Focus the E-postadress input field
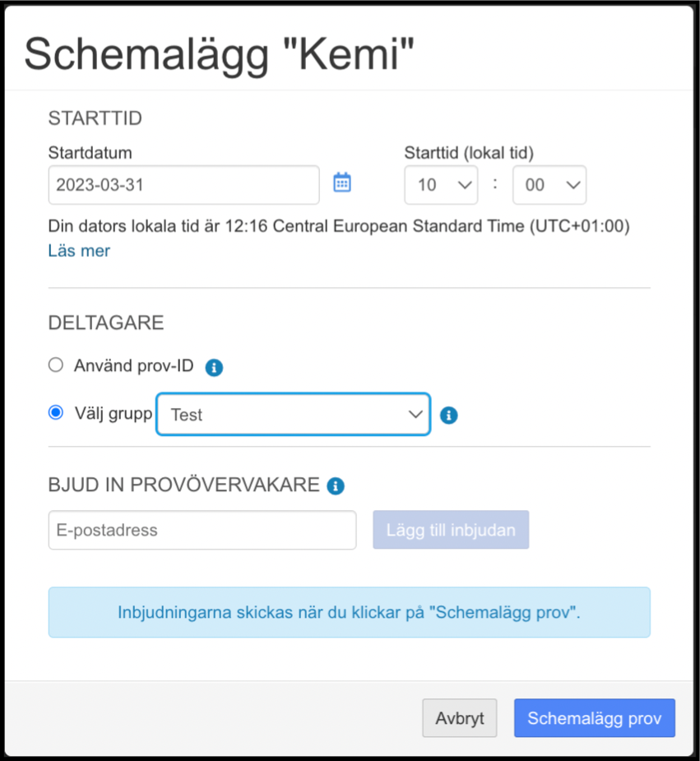700x761 pixels. 202,530
